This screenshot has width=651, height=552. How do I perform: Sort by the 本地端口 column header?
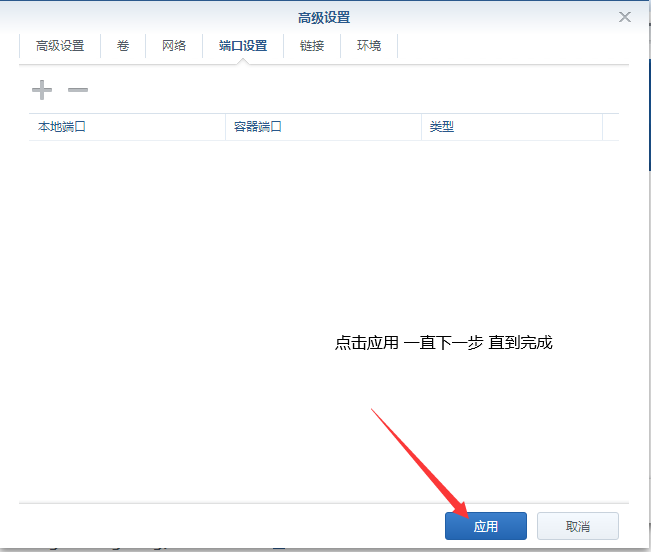coord(127,127)
